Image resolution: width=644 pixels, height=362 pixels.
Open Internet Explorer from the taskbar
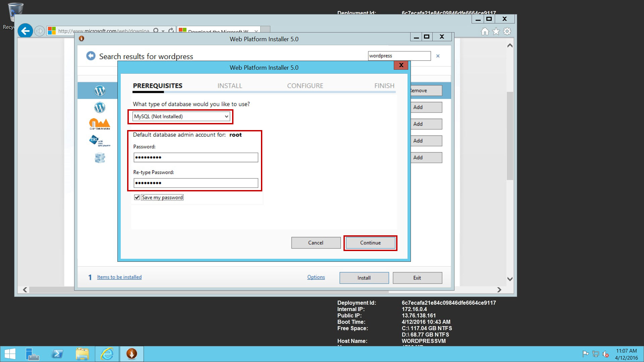point(107,354)
